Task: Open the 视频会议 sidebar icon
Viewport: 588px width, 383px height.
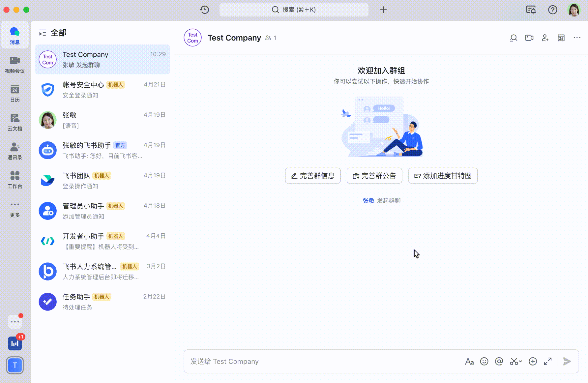Action: (15, 64)
